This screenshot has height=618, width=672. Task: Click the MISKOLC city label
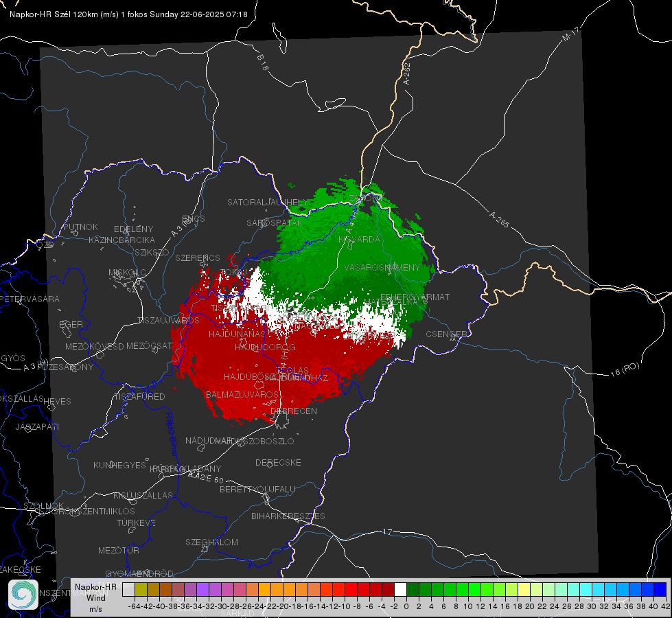tap(127, 273)
